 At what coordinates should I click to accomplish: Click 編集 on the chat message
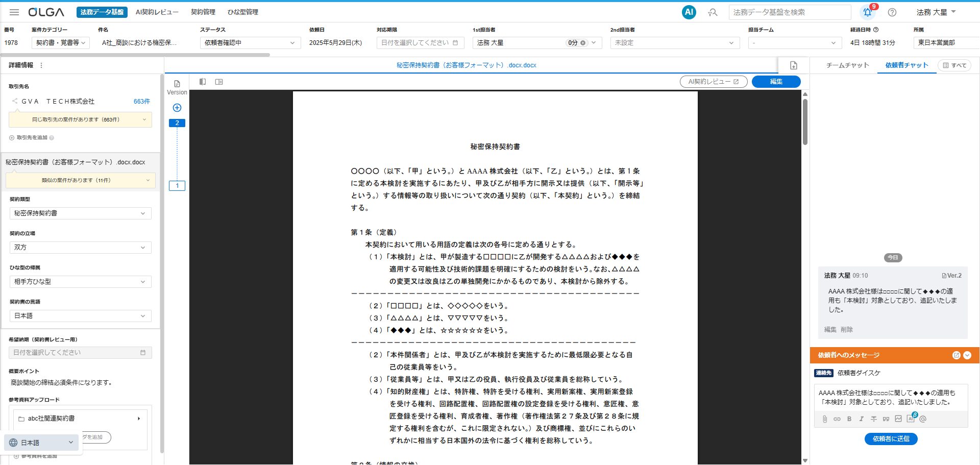pos(830,330)
